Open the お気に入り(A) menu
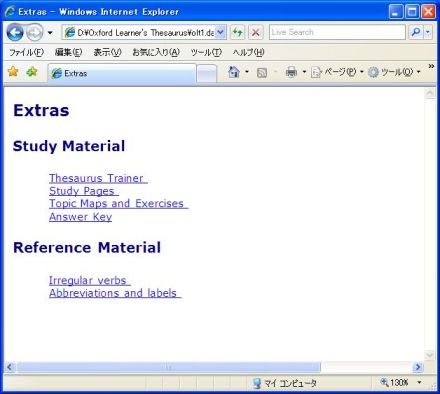 click(156, 52)
